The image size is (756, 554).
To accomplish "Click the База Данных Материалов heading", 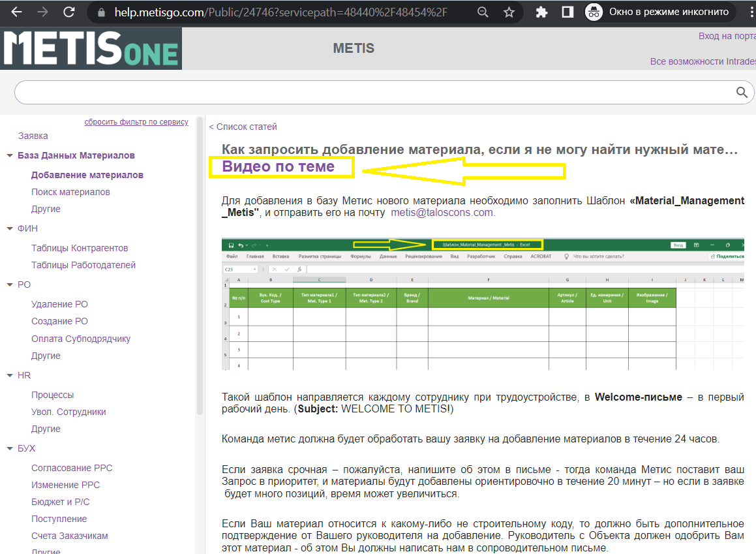I will point(76,156).
